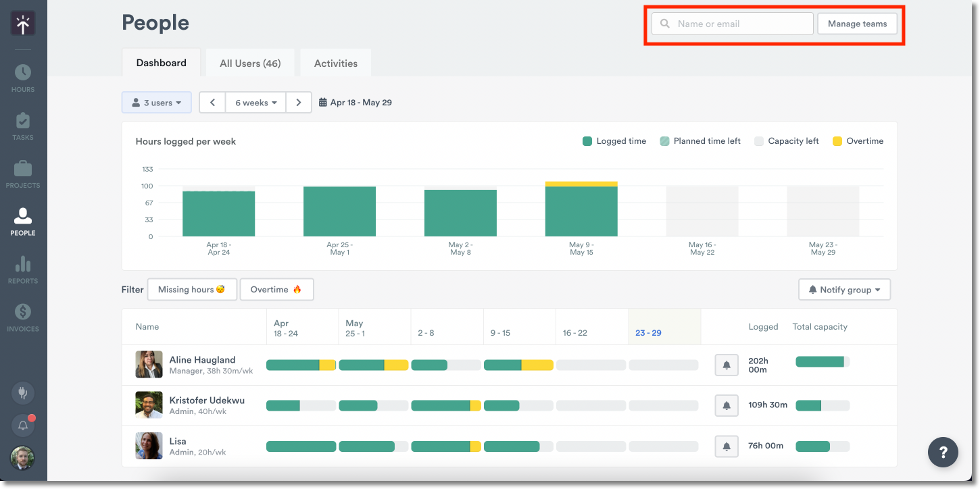Toggle the Missing hours filter

point(192,290)
